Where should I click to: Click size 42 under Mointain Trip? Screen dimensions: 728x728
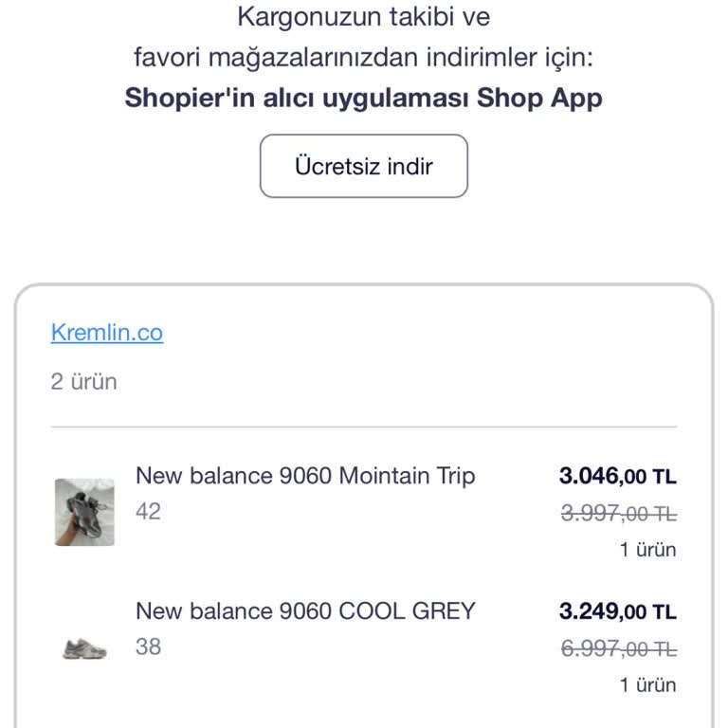[x=148, y=512]
